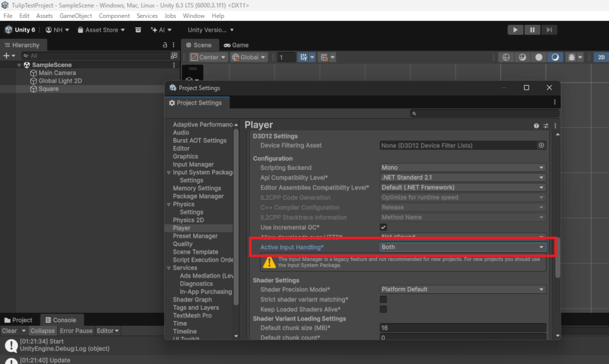This screenshot has height=364, width=609.
Task: Click the Player preset selector icon
Action: (x=545, y=125)
